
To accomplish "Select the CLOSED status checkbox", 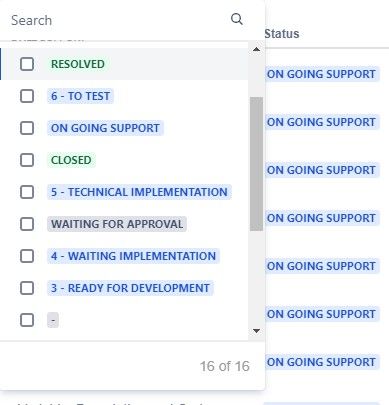I will click(27, 160).
